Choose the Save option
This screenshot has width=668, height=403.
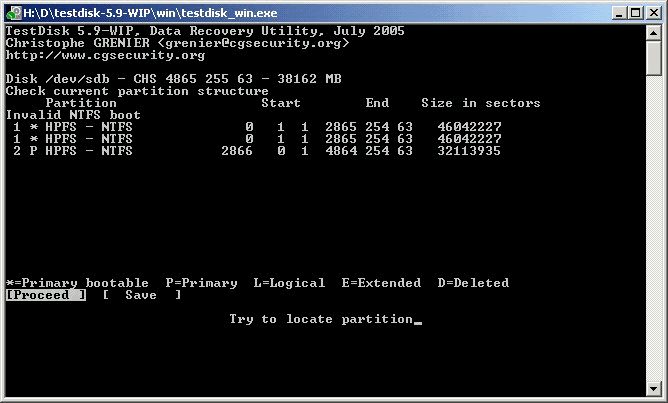pyautogui.click(x=142, y=295)
